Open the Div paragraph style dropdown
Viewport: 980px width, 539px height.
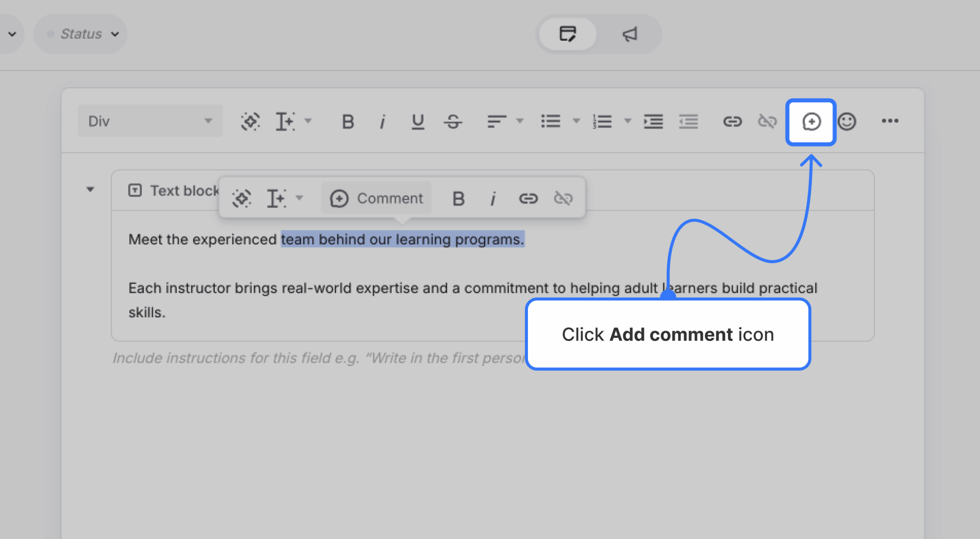[150, 121]
